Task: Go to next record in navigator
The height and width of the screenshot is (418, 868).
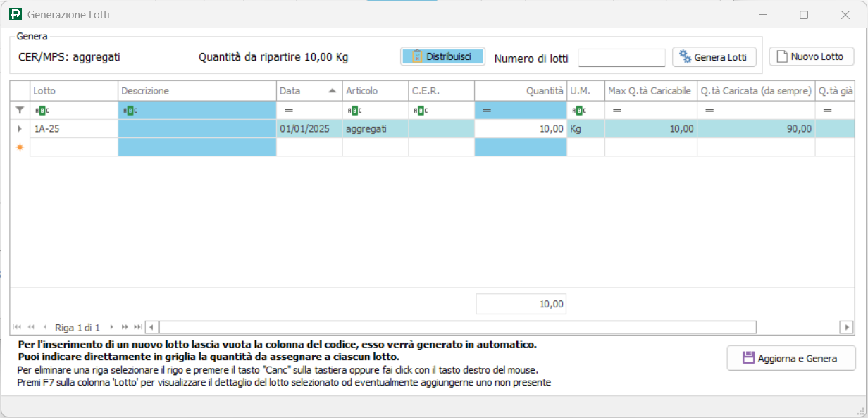Action: click(111, 327)
